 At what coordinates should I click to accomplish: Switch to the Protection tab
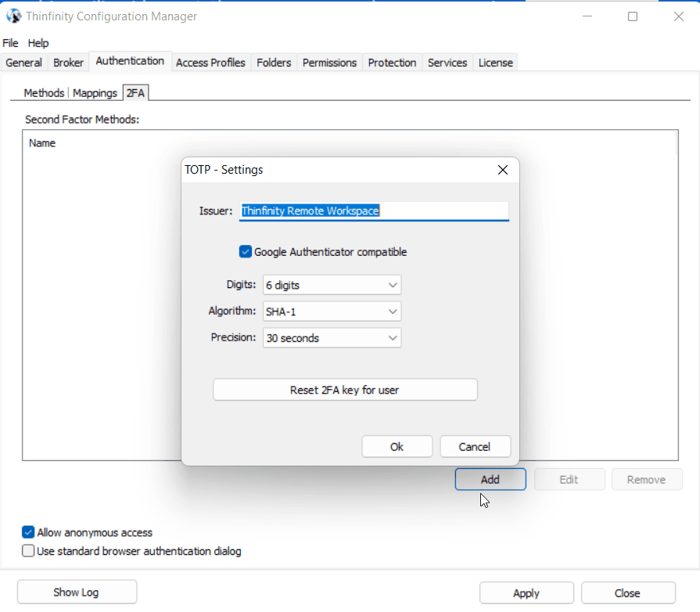coord(392,63)
